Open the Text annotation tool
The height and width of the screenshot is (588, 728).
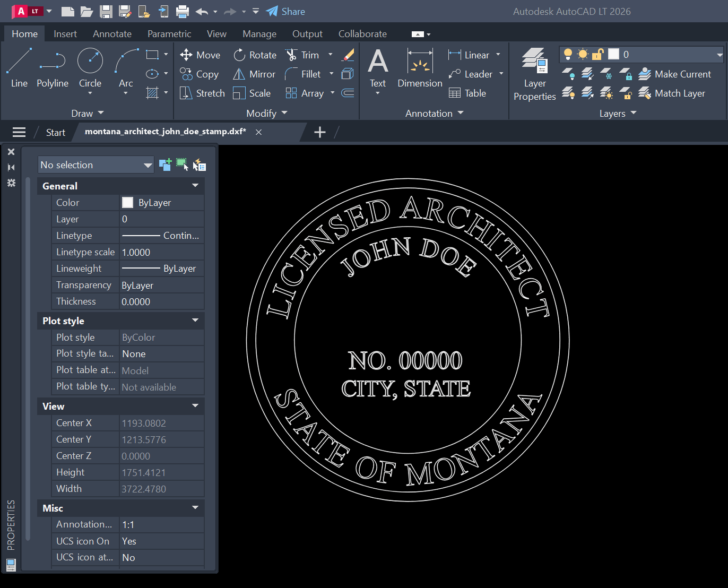coord(378,67)
